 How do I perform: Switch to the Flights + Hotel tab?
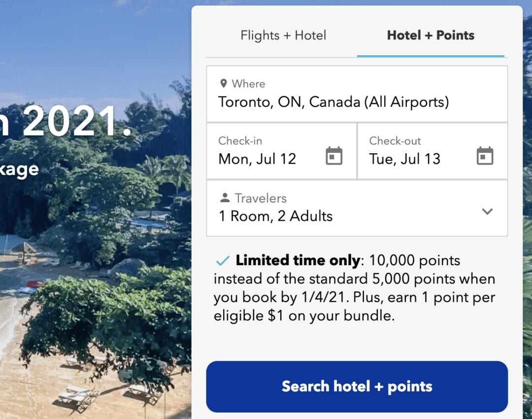tap(283, 35)
